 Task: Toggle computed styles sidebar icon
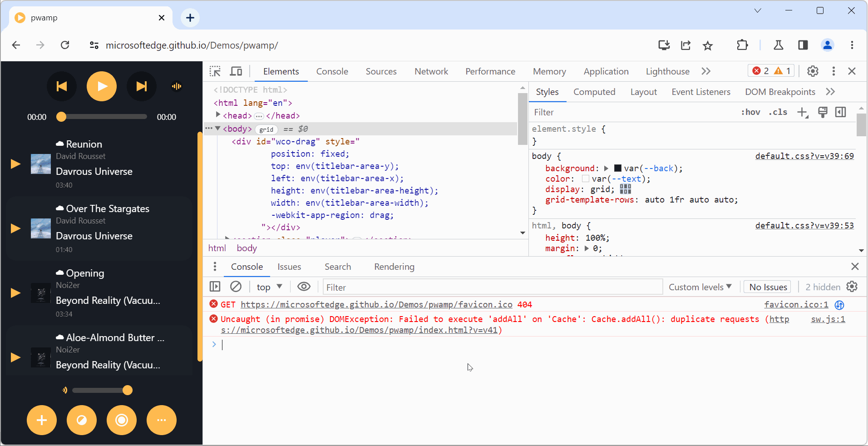[x=841, y=112]
